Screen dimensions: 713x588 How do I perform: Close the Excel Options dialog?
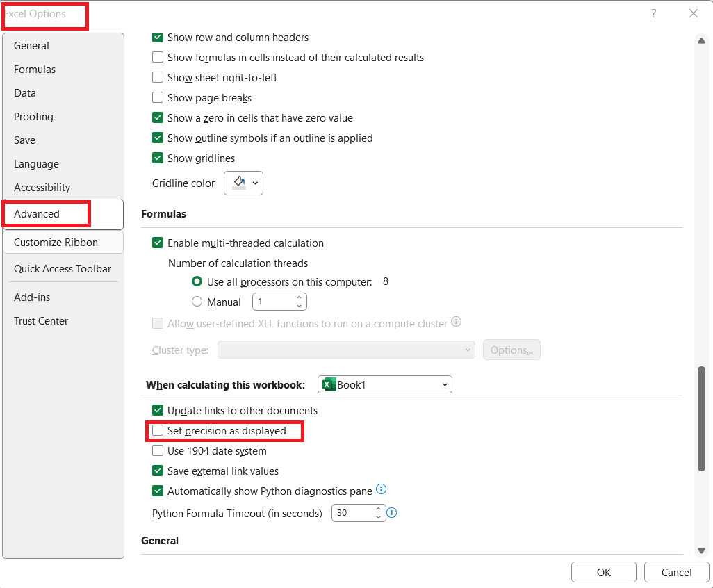693,14
